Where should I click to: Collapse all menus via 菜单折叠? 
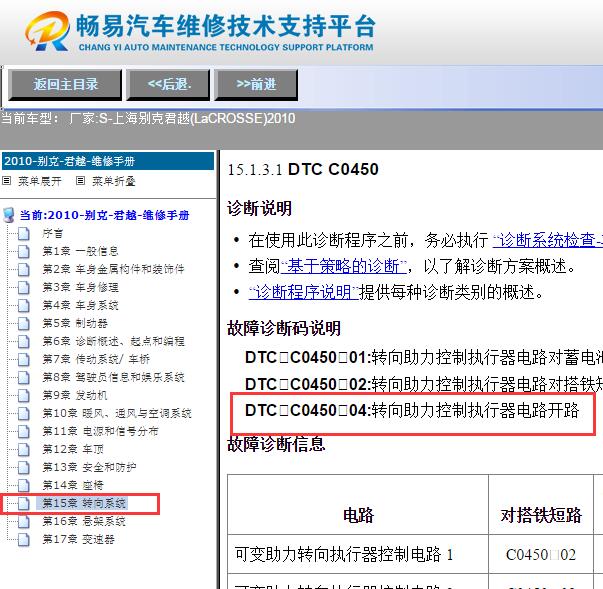[x=114, y=181]
